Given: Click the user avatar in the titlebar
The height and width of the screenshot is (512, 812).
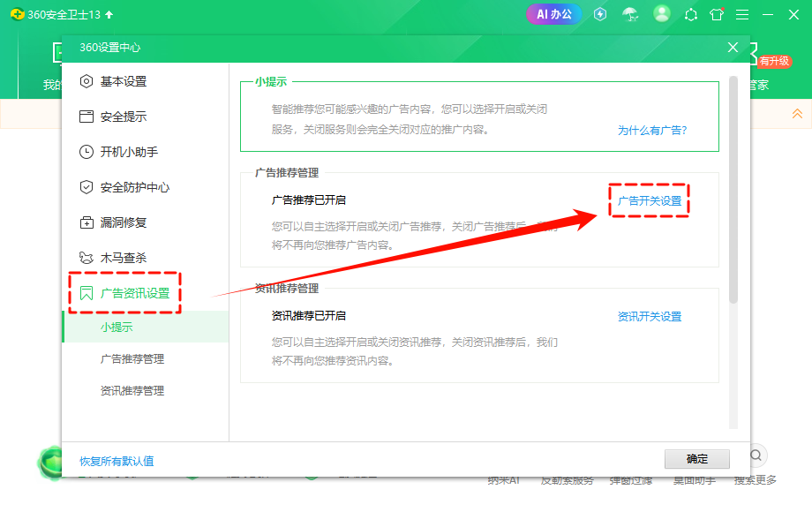Looking at the screenshot, I should click(x=661, y=14).
